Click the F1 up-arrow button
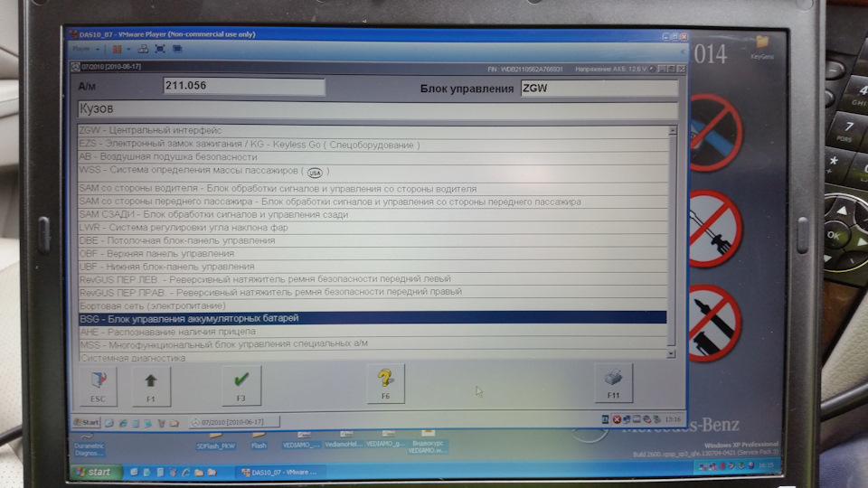Screen dimensions: 868x488 coord(151,386)
